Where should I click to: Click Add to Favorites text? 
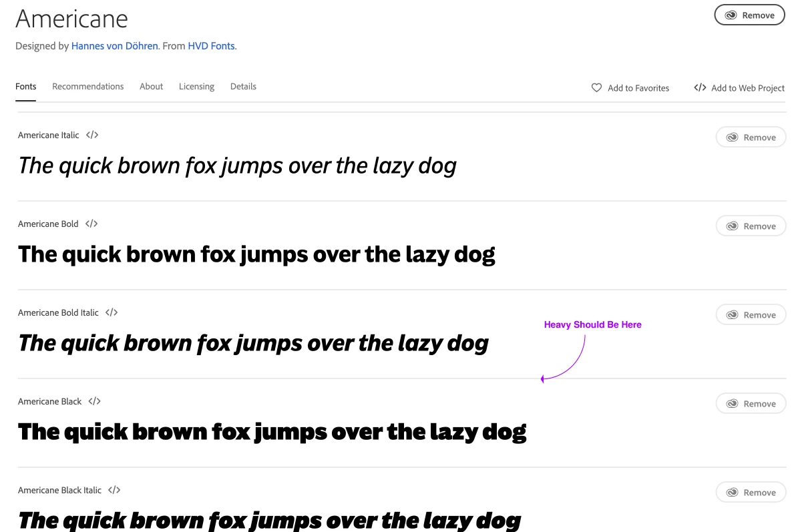(x=638, y=88)
